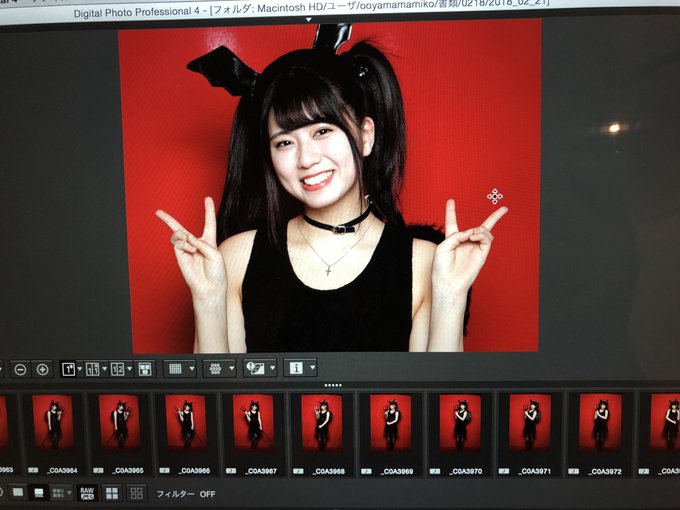Screen dimensions: 680x510
Task: Switch to the single window display icon
Action: tap(18, 493)
